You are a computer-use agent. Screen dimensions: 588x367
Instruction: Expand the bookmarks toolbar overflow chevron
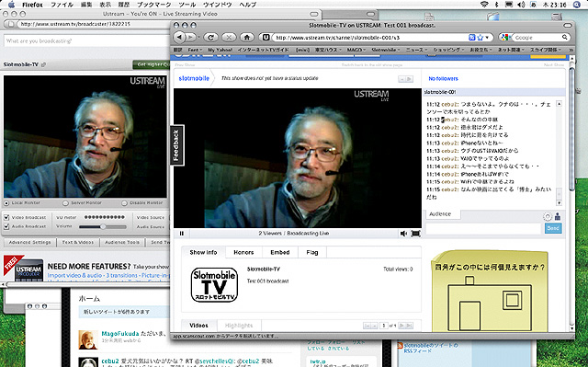(x=571, y=50)
